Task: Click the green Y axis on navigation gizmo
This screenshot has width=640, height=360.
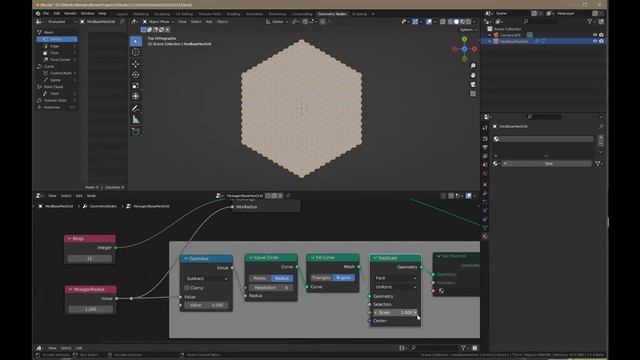Action: tap(464, 39)
